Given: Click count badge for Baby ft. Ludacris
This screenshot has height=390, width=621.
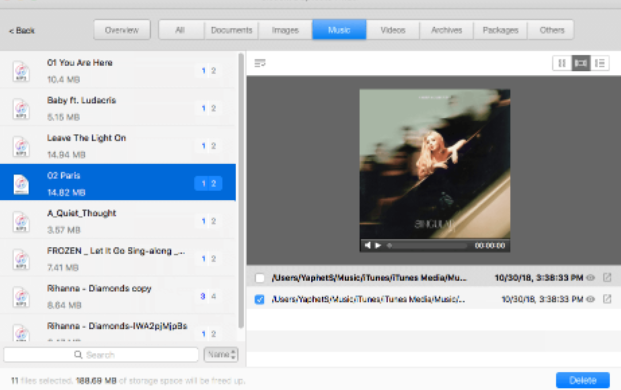Looking at the screenshot, I should [x=208, y=108].
